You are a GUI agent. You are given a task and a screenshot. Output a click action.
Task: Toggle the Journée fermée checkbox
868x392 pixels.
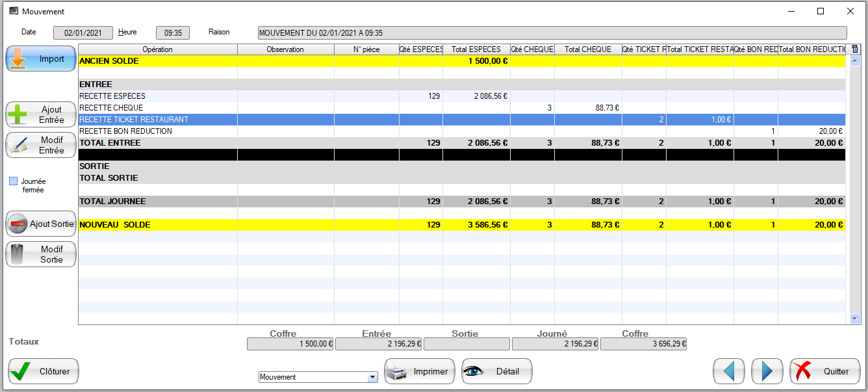coord(14,181)
